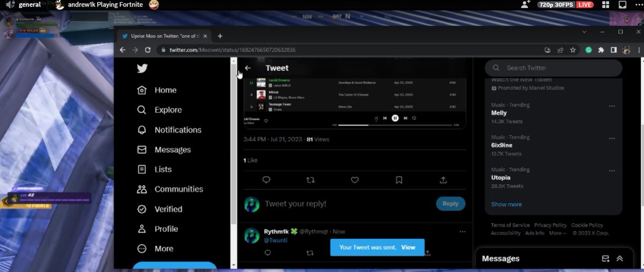Click View on the tweet sent toast
644x272 pixels.
coord(408,247)
